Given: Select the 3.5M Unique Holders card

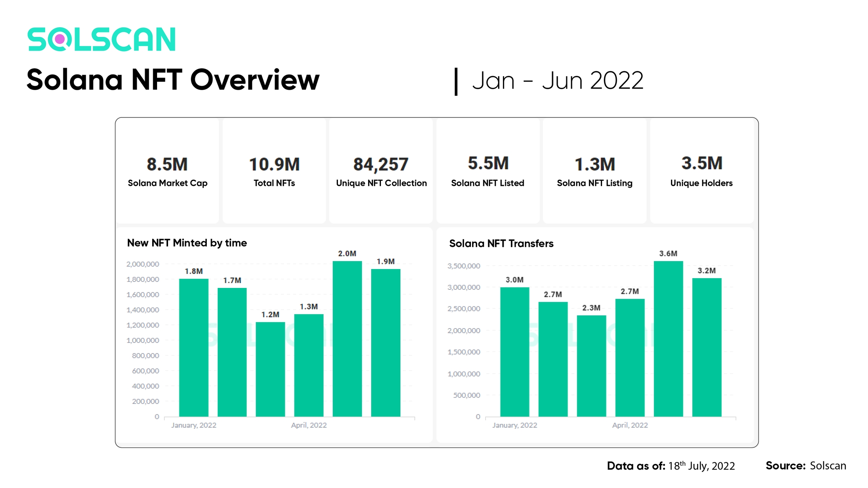Looking at the screenshot, I should click(x=701, y=171).
